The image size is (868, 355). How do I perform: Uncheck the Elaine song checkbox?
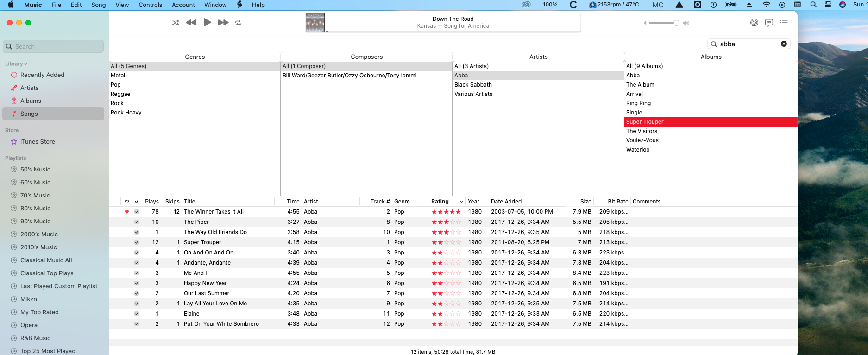pos(137,314)
